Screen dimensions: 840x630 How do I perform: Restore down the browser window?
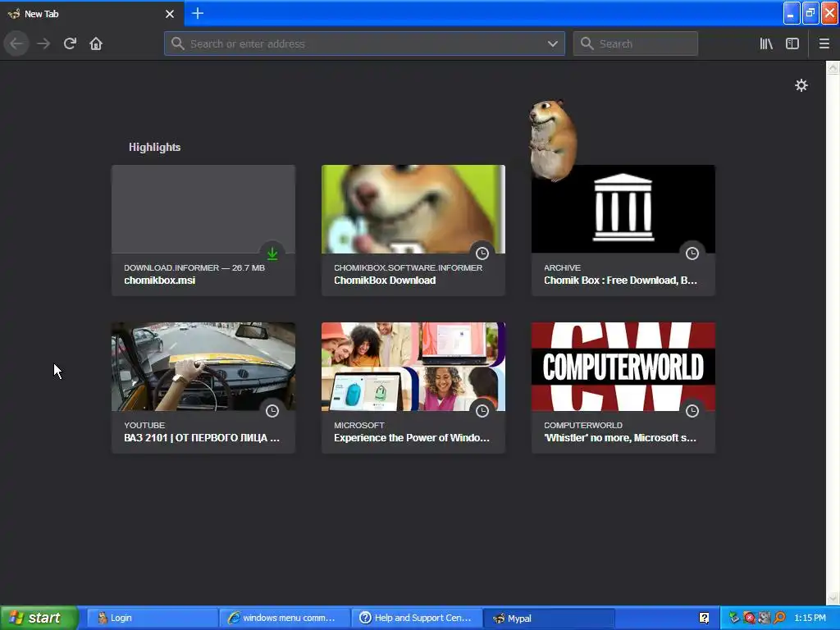[810, 13]
